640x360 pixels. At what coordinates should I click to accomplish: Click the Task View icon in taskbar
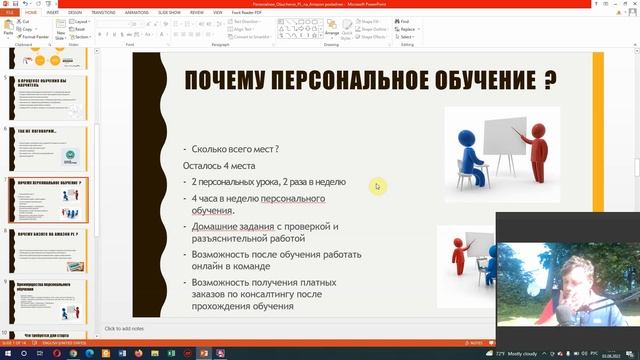(40, 353)
